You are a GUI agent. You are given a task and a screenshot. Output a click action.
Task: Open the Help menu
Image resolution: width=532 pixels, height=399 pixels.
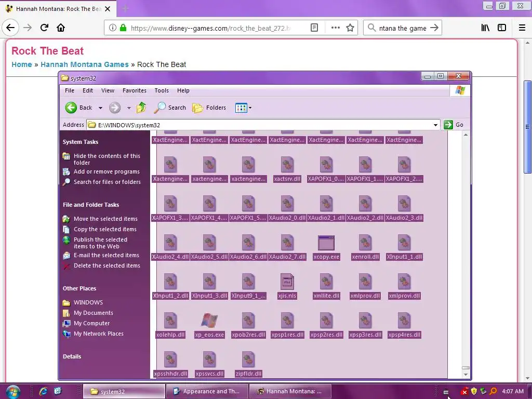[183, 90]
